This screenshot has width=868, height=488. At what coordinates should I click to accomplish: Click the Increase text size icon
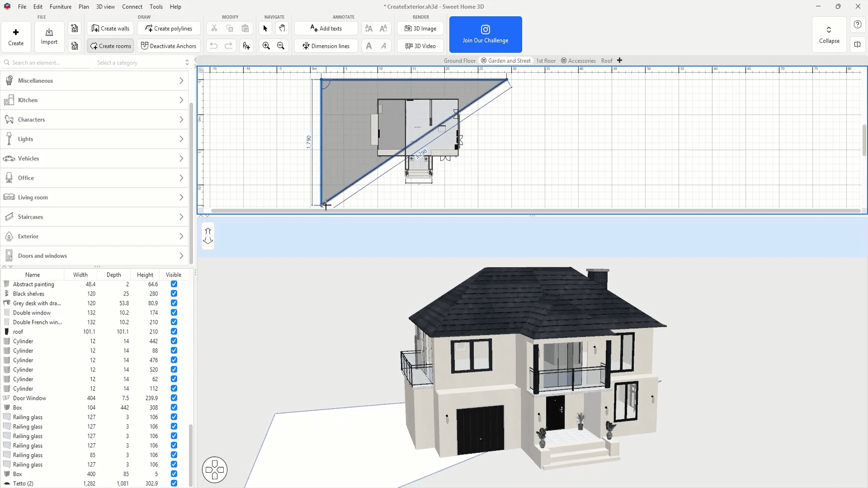coord(369,28)
